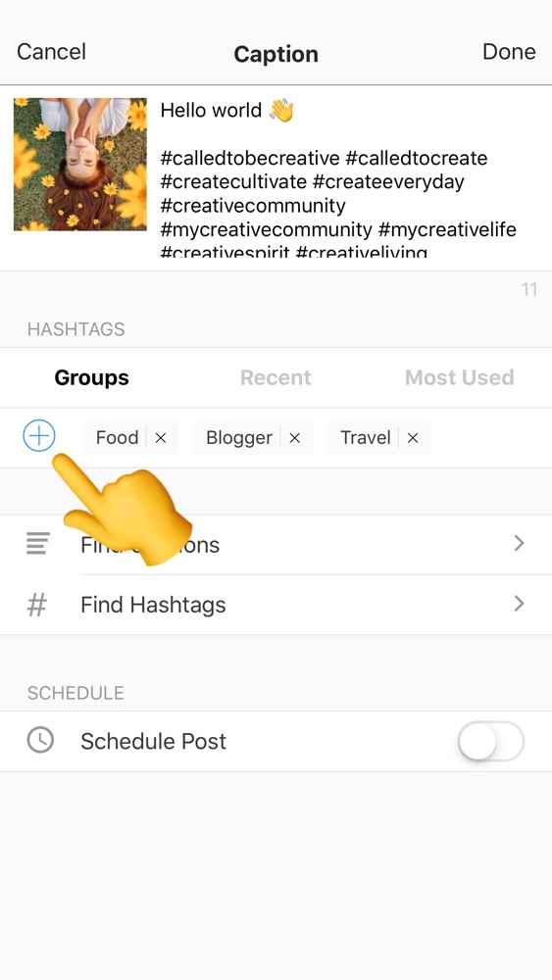The height and width of the screenshot is (980, 552).
Task: Tap Done to save caption
Action: pyautogui.click(x=509, y=51)
